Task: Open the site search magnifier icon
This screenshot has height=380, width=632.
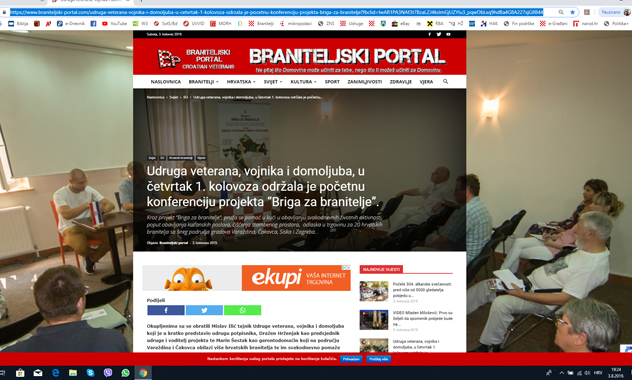Action: (x=445, y=81)
